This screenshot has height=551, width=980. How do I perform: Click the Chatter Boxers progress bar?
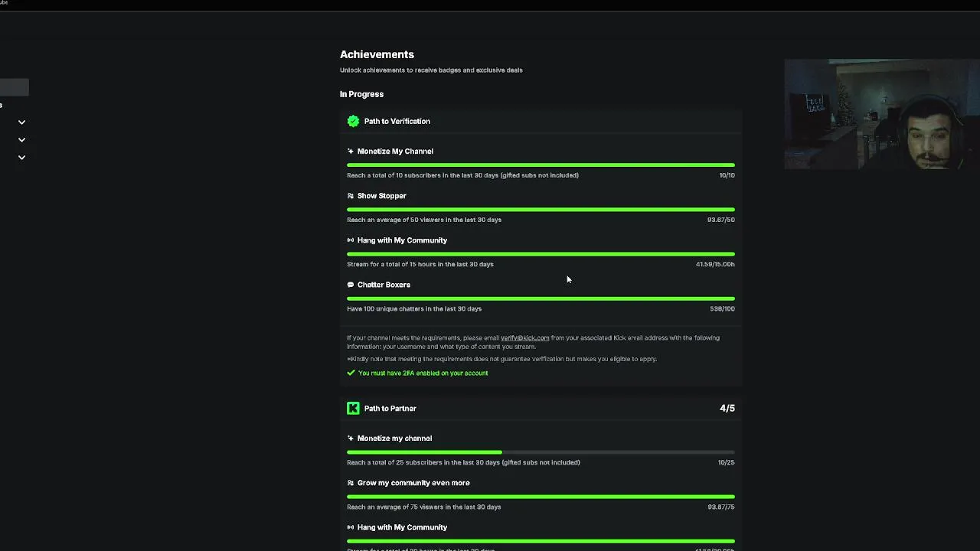tap(541, 298)
